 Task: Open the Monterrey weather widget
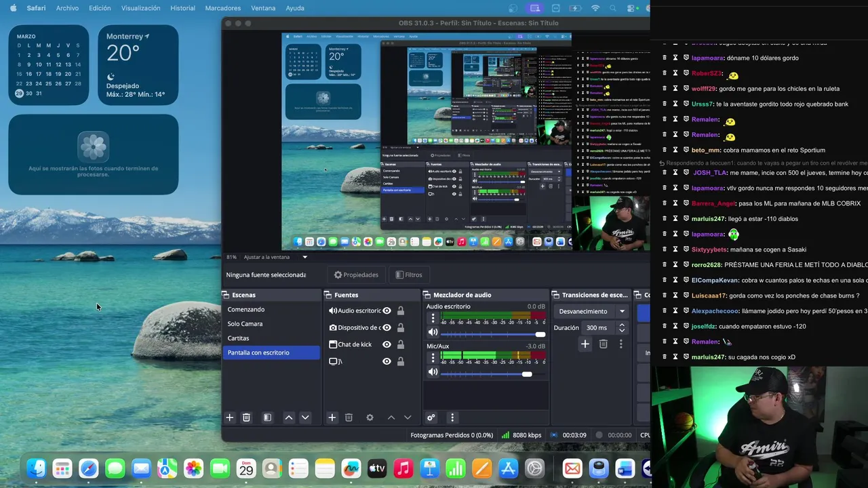[138, 65]
